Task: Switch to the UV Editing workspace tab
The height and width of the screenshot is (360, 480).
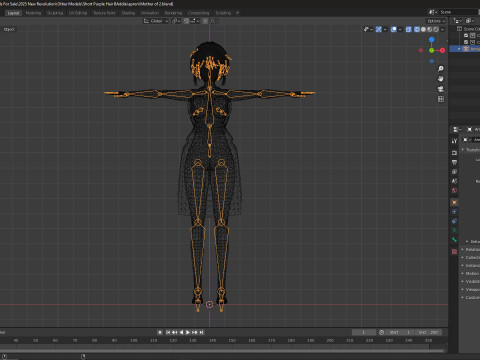Action: pos(78,13)
